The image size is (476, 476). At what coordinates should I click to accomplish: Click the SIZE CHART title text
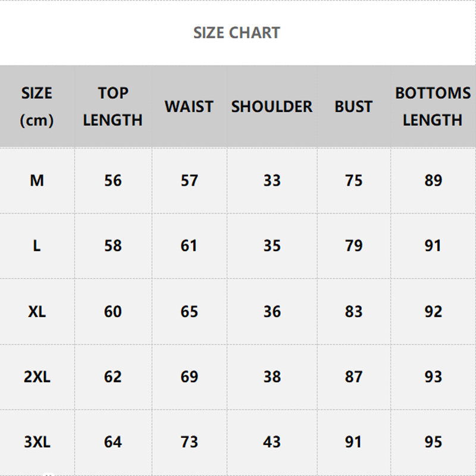pyautogui.click(x=237, y=33)
